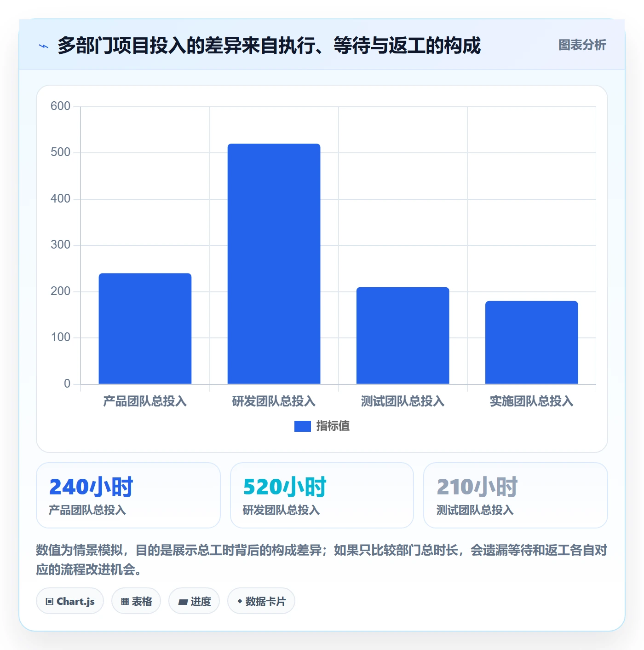644x650 pixels.
Task: Click the 500 y-axis tick label
Action: point(60,152)
